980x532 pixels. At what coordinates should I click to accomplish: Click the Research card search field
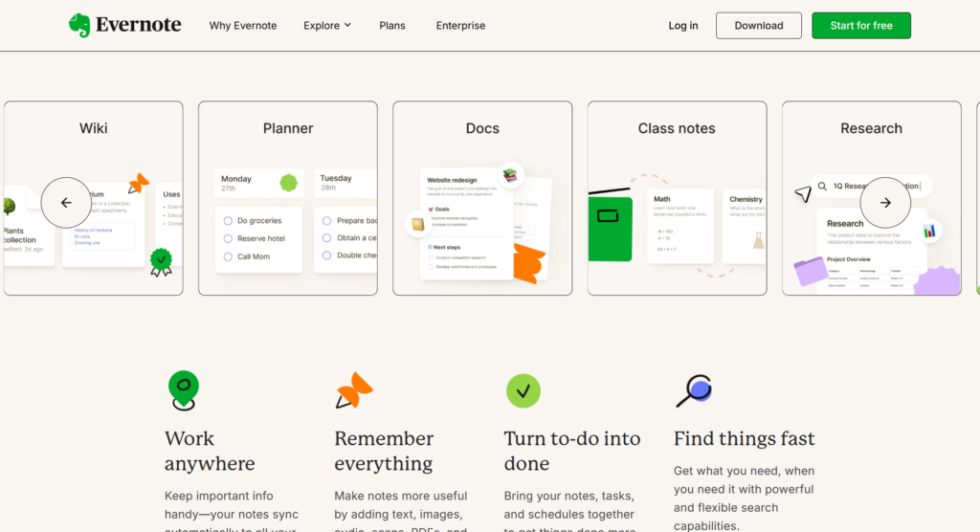(871, 187)
